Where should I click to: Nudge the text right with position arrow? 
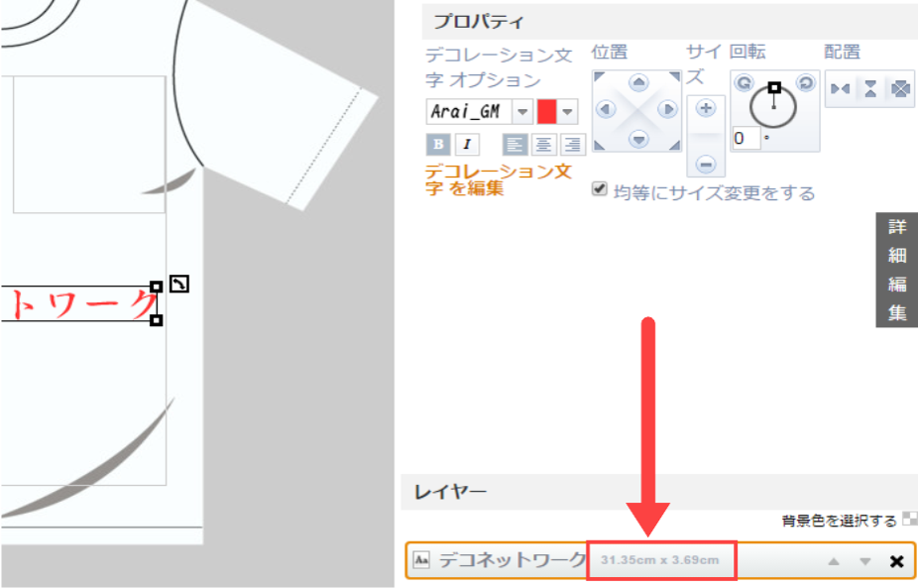[x=668, y=110]
